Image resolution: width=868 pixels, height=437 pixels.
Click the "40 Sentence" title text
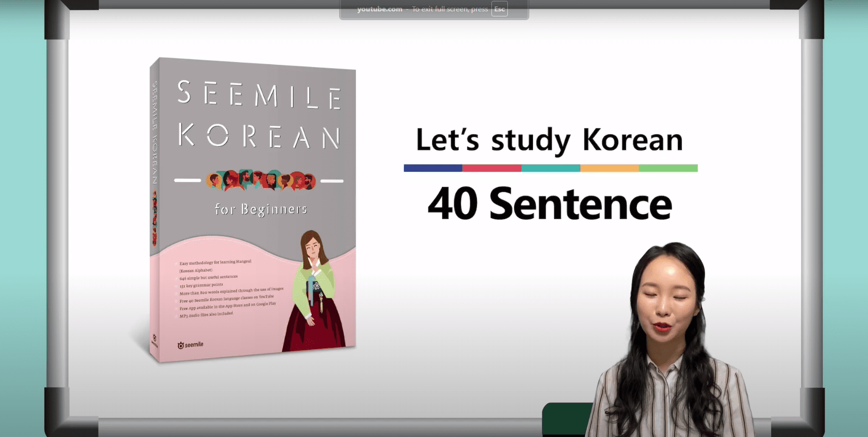click(x=550, y=204)
